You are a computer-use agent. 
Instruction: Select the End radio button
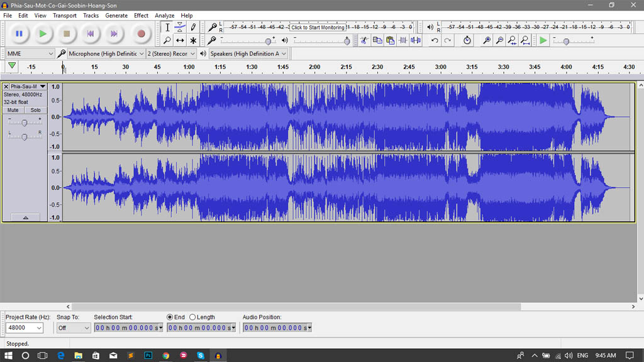tap(170, 317)
